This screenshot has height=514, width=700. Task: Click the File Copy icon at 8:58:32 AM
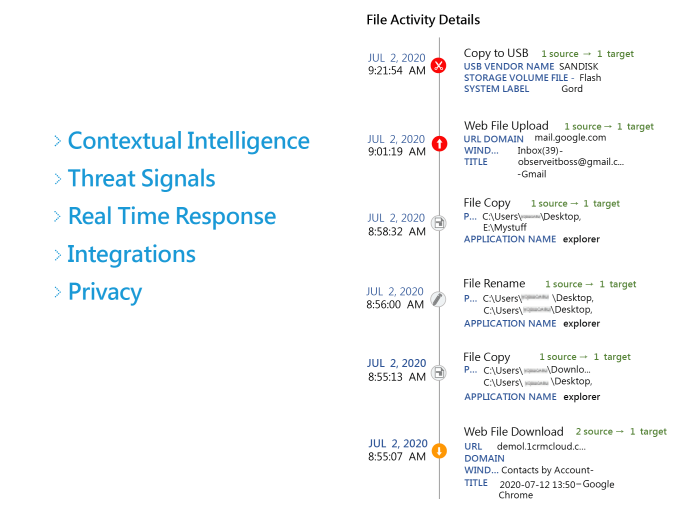(x=439, y=222)
